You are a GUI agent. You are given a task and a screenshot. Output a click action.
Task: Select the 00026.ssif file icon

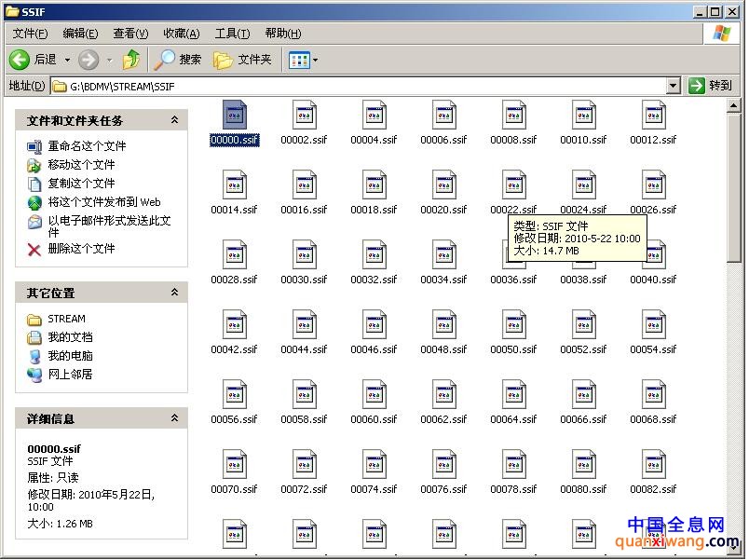click(653, 184)
